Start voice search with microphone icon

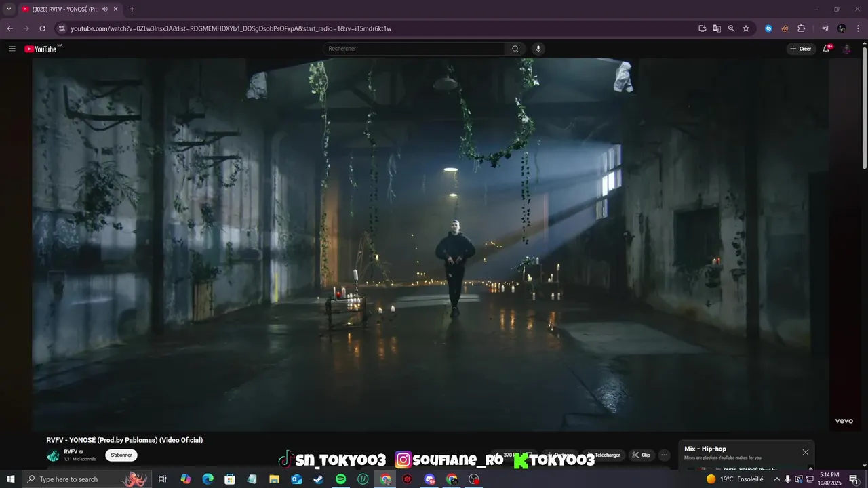click(x=538, y=49)
